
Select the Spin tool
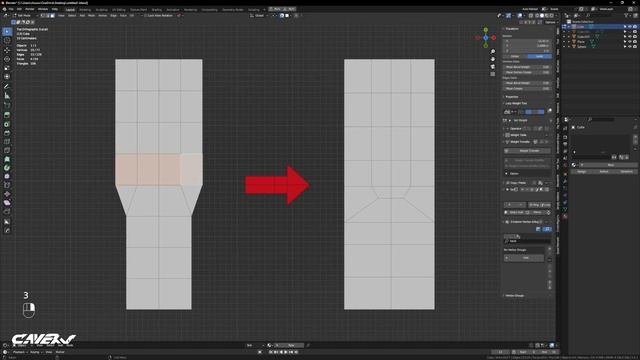pyautogui.click(x=7, y=168)
